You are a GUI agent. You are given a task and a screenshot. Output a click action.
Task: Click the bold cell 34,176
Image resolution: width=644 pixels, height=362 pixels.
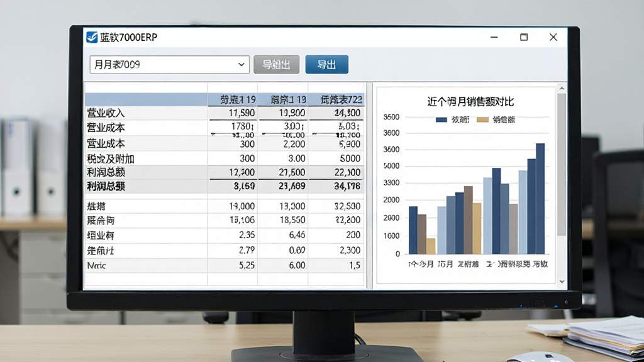point(347,186)
